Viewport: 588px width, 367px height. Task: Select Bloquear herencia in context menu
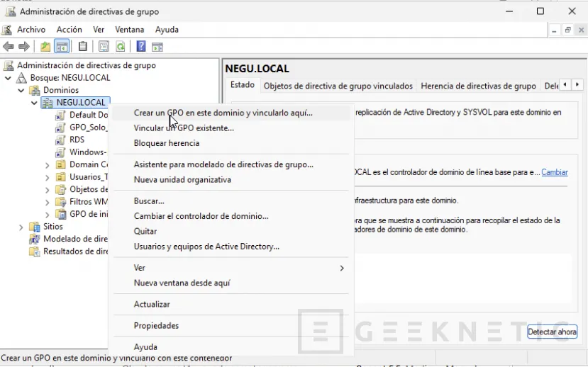point(231,143)
